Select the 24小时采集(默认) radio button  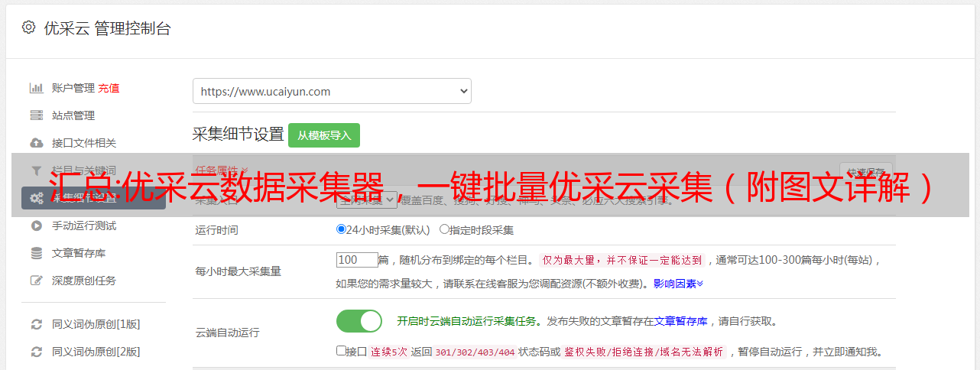(x=341, y=229)
